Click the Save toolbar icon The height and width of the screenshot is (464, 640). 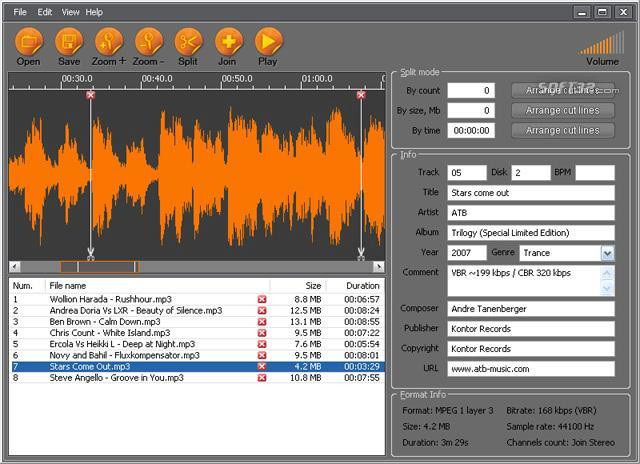(69, 42)
